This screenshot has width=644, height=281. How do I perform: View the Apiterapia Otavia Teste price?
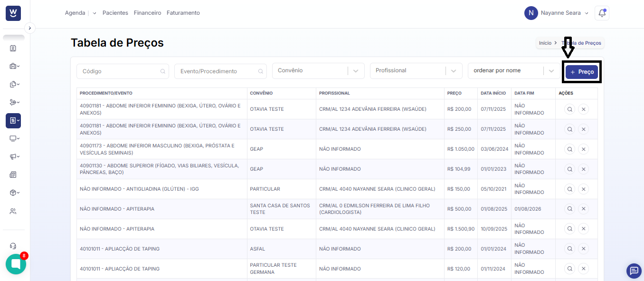tap(569, 229)
